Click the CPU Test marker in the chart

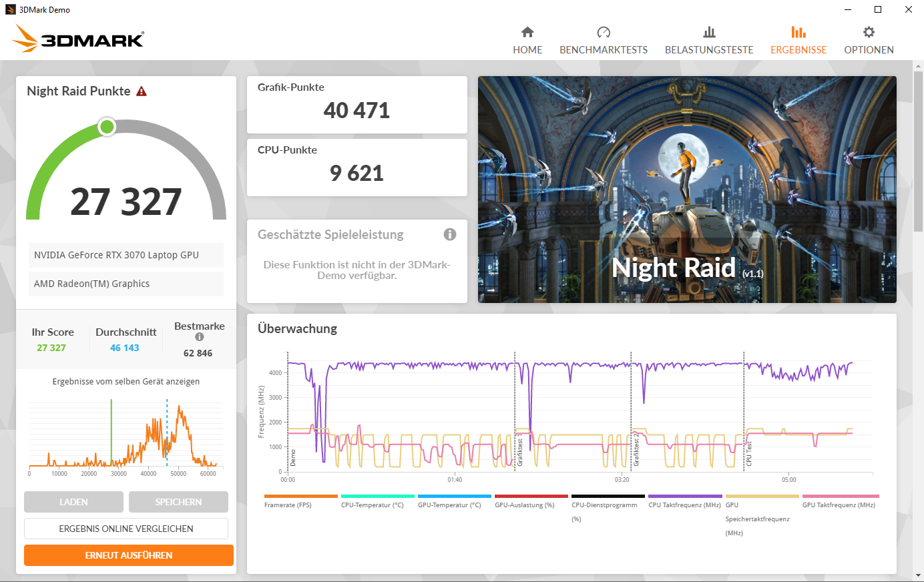click(749, 453)
